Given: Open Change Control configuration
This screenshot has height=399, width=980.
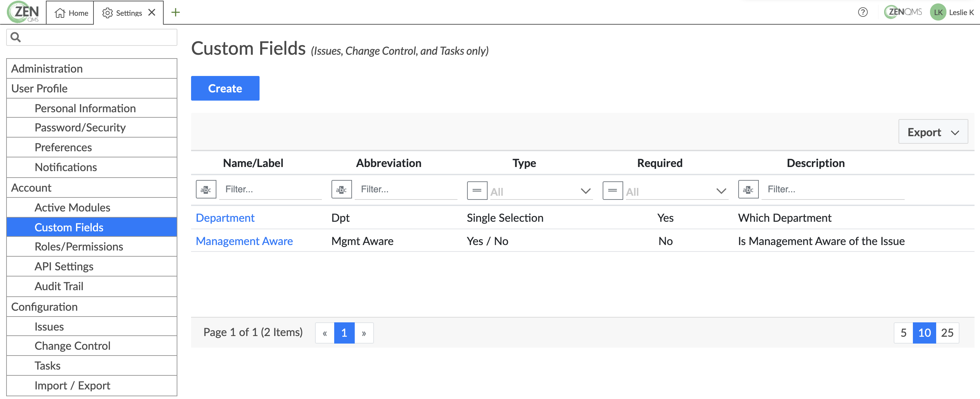Looking at the screenshot, I should (92, 346).
